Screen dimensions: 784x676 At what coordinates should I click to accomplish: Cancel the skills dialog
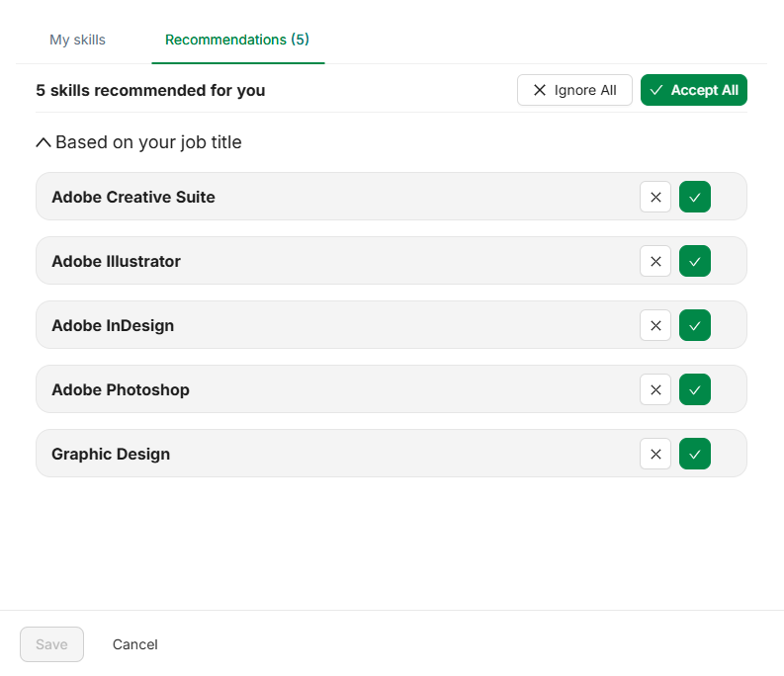click(x=135, y=644)
